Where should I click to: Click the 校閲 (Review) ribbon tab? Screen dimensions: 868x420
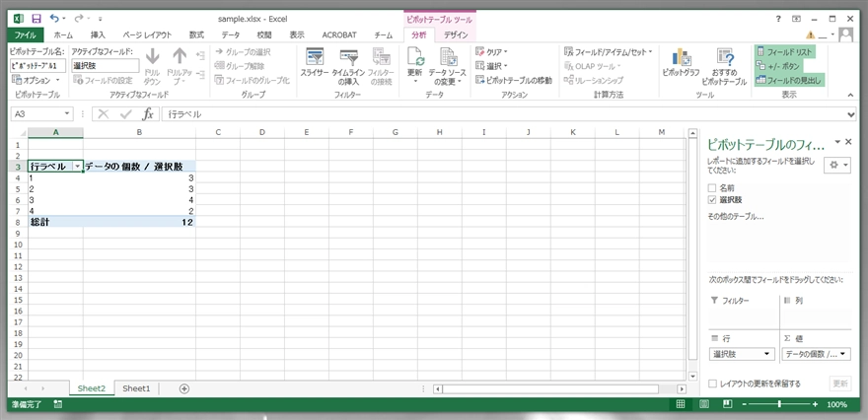[x=264, y=35]
